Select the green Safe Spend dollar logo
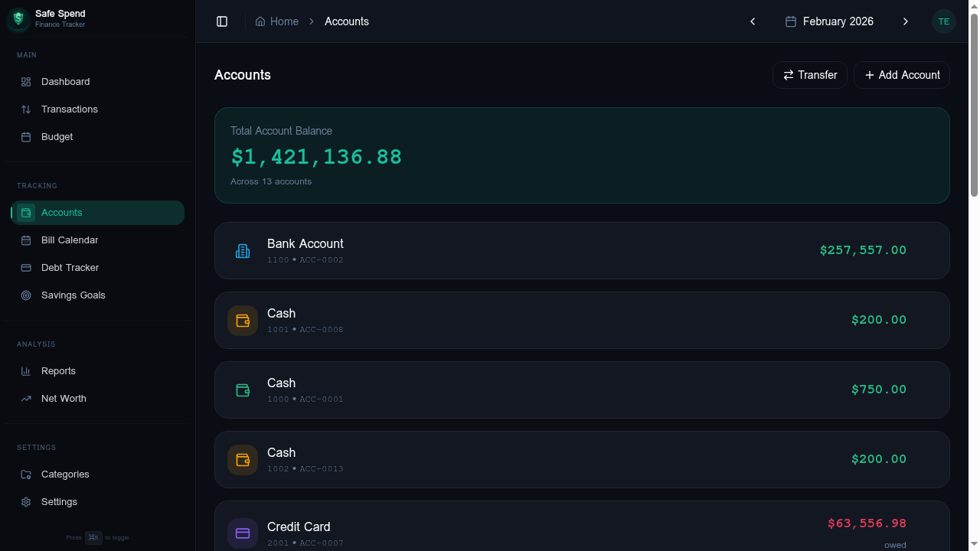 (18, 18)
